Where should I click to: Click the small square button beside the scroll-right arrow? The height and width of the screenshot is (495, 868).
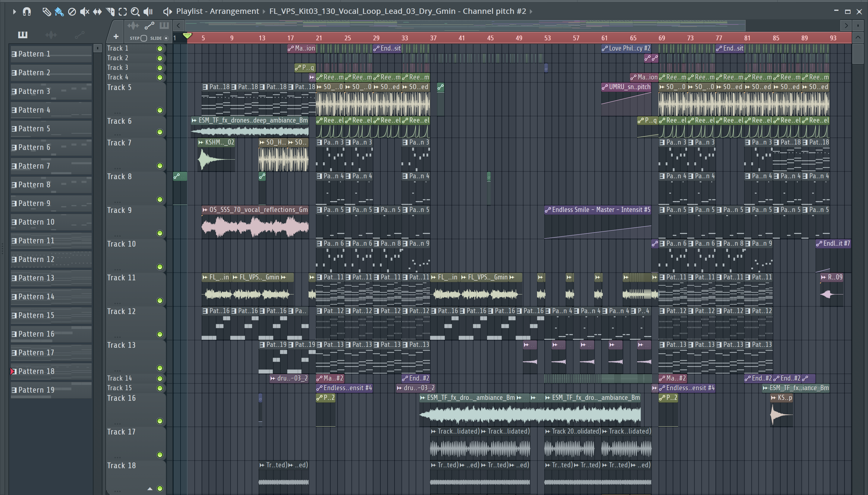(858, 26)
